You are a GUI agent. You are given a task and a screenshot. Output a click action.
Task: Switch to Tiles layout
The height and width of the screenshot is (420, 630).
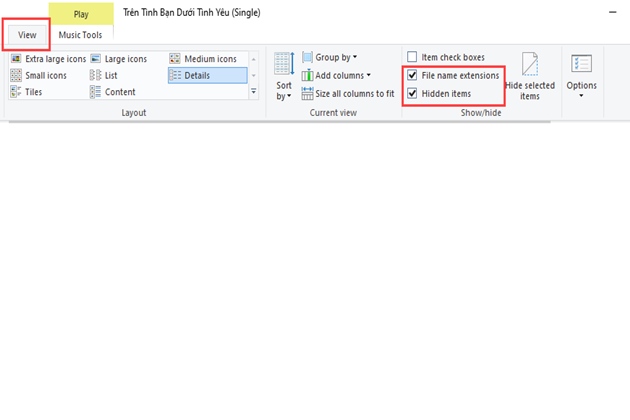point(28,92)
